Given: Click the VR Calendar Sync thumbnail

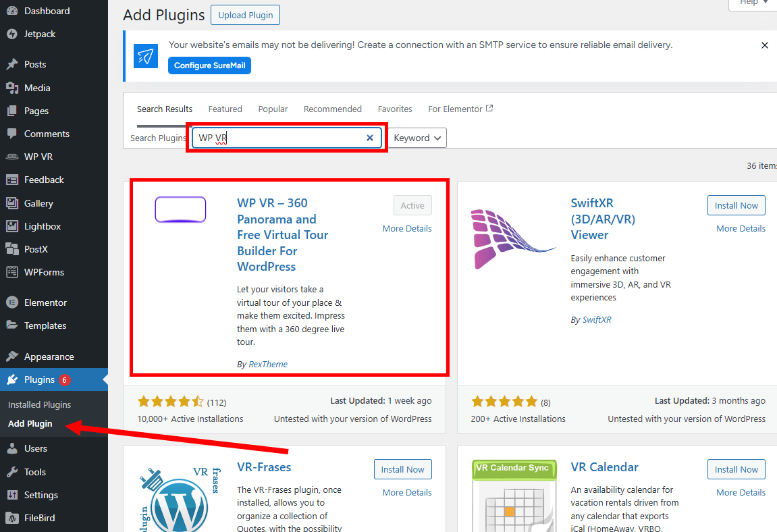Looking at the screenshot, I should coord(514,496).
